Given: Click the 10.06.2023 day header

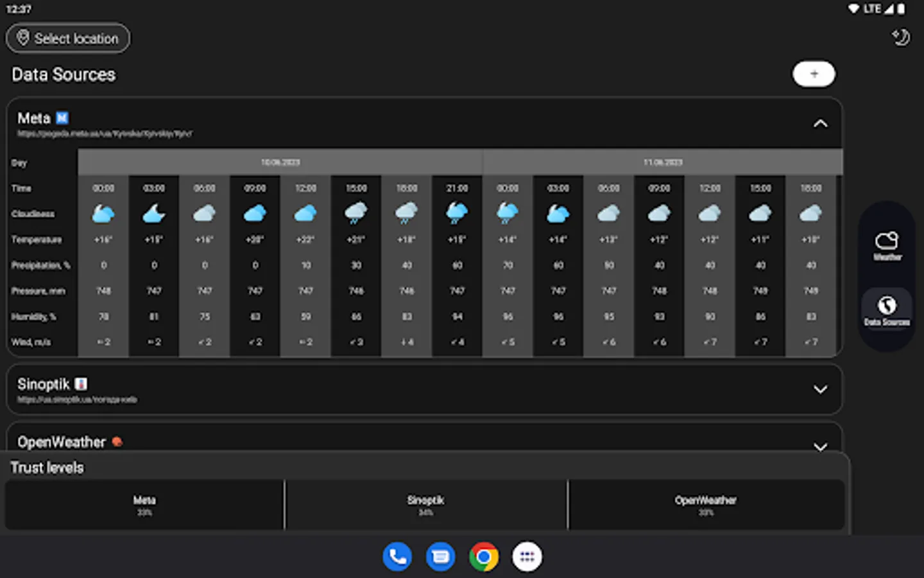Looking at the screenshot, I should coord(280,162).
